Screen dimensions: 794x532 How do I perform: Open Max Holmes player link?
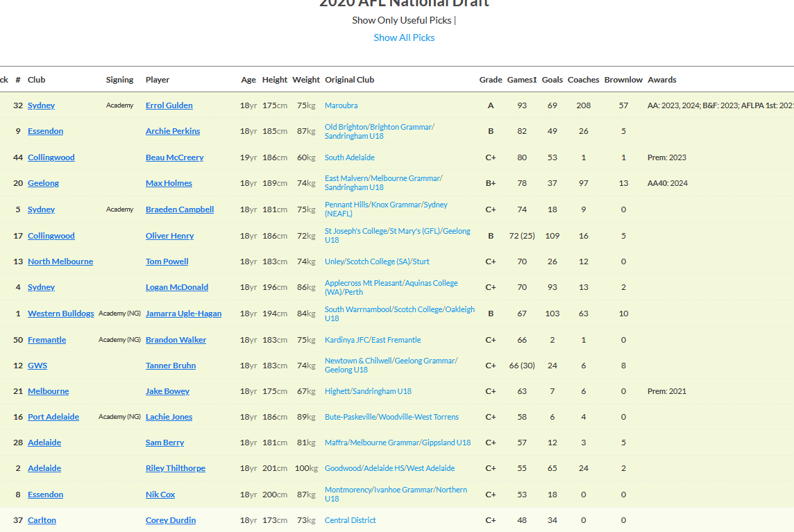click(169, 183)
